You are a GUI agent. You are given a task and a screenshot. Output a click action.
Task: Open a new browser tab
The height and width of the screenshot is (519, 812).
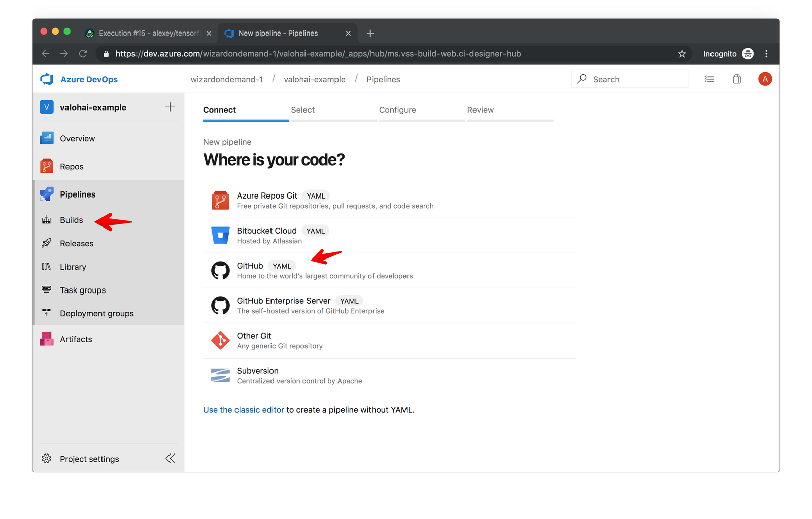point(370,33)
